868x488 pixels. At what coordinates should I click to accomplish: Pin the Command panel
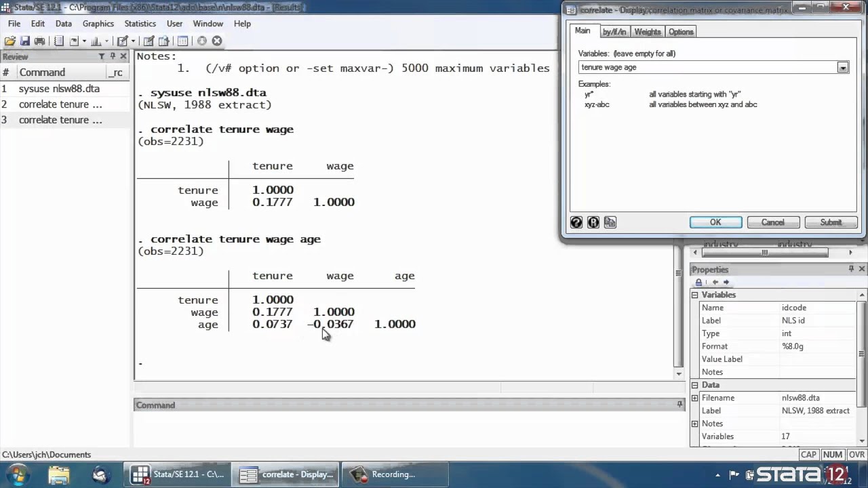(x=679, y=405)
